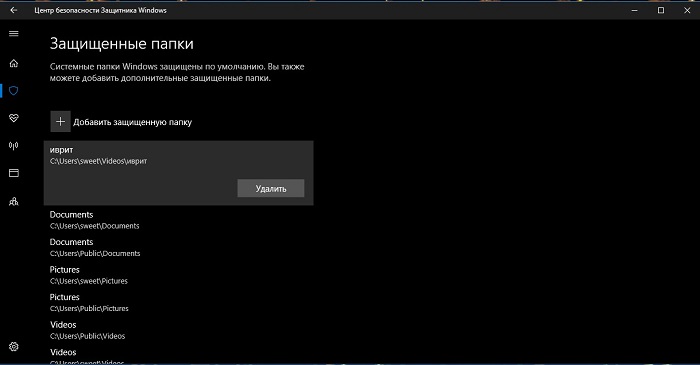
Task: Minimize the Defender window
Action: [x=634, y=10]
